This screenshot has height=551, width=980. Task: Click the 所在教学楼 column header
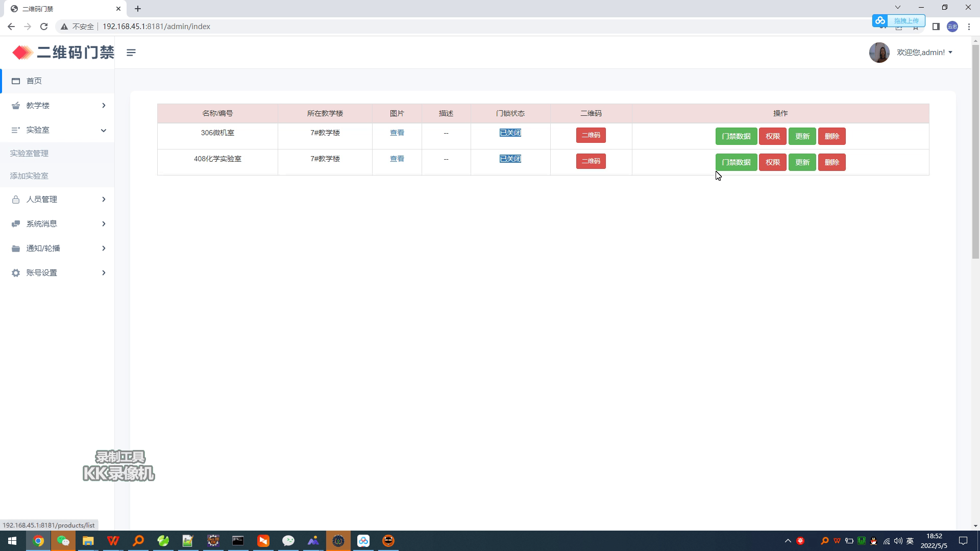tap(325, 113)
